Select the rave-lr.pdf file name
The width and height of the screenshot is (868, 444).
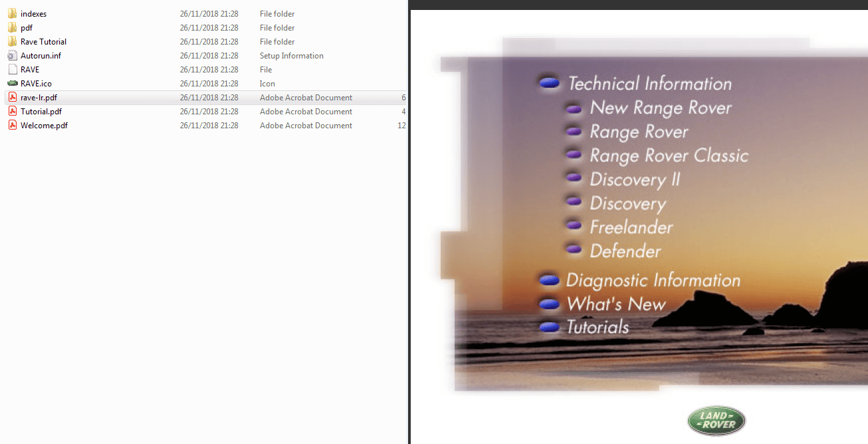point(39,98)
